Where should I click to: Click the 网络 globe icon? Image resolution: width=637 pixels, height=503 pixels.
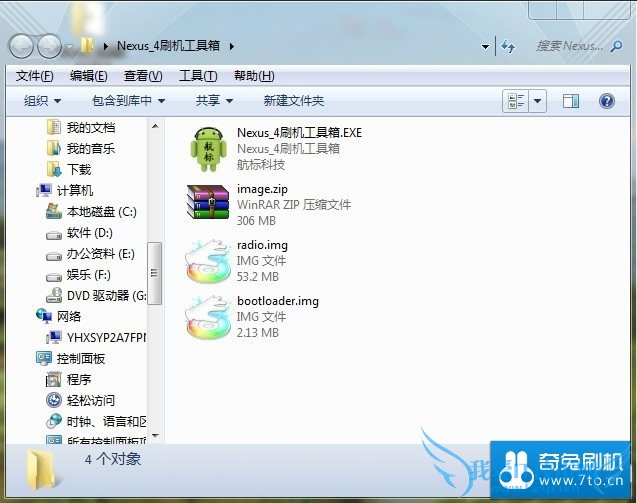(x=44, y=316)
